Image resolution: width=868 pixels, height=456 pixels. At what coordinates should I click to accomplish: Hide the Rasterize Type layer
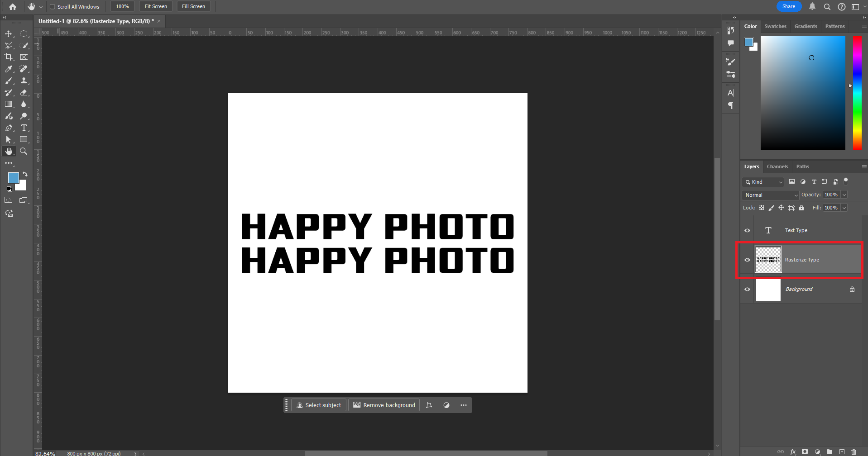coord(747,260)
